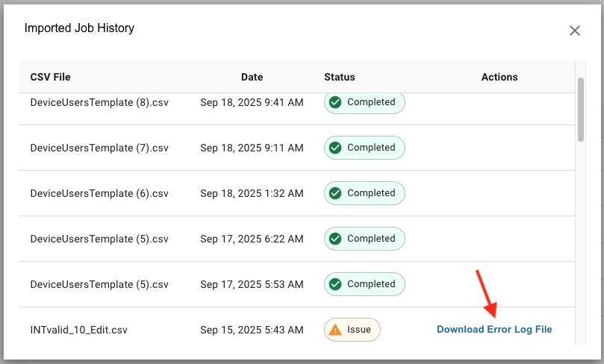Click green checkmark icon for DeviceUsersTemplate (7).csv
604x364 pixels.
pyautogui.click(x=335, y=148)
